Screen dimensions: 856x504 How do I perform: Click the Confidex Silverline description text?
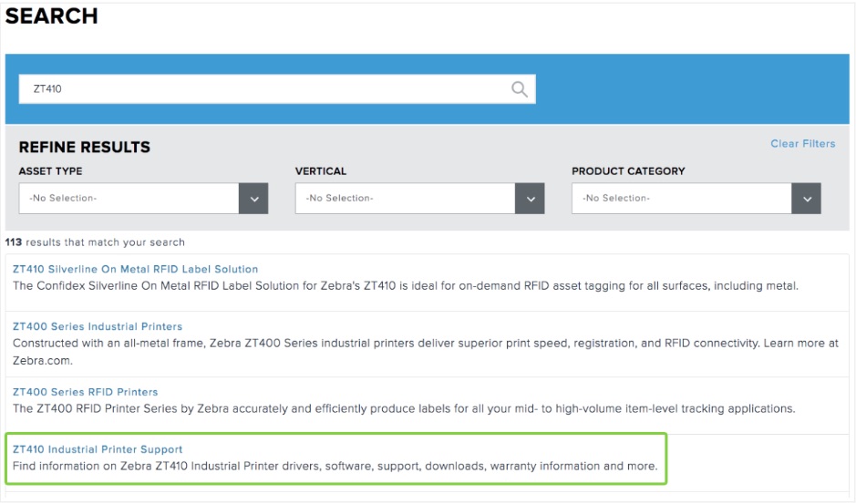pyautogui.click(x=406, y=285)
